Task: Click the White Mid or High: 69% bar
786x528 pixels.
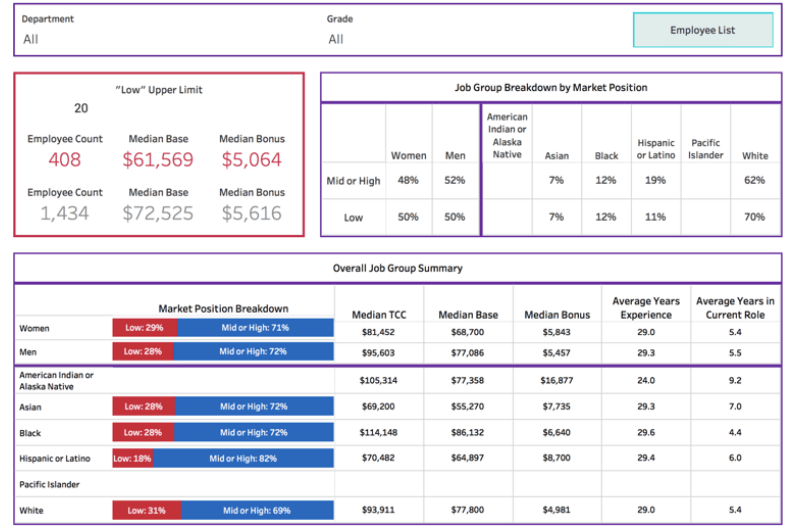Action: (x=257, y=510)
